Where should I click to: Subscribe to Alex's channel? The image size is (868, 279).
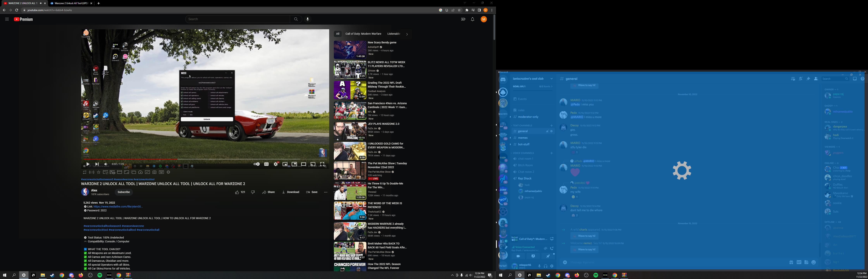124,192
